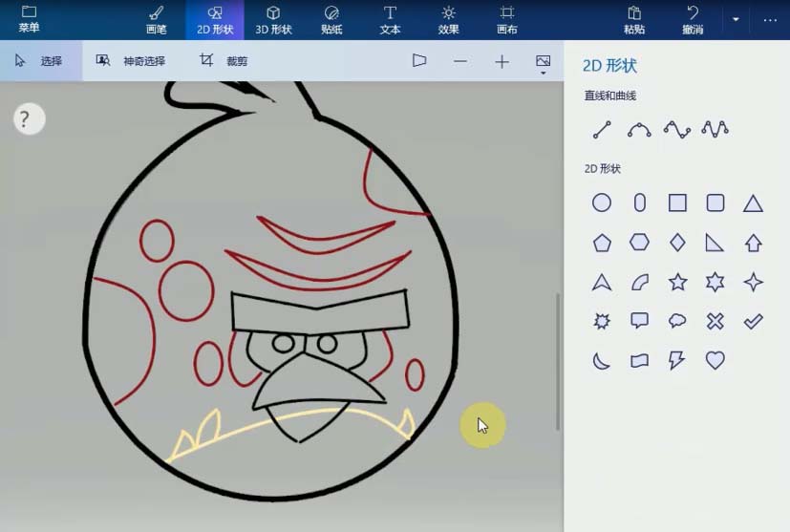Open the 贴纸 stickers tab

pos(331,20)
